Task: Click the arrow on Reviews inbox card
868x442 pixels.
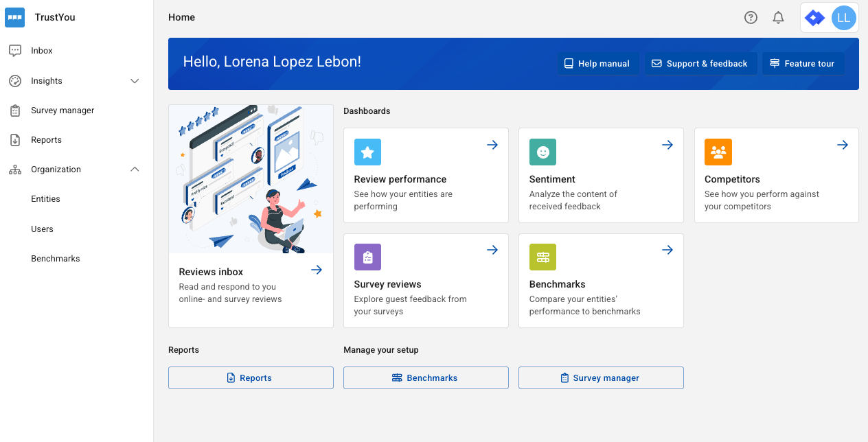Action: coord(317,270)
